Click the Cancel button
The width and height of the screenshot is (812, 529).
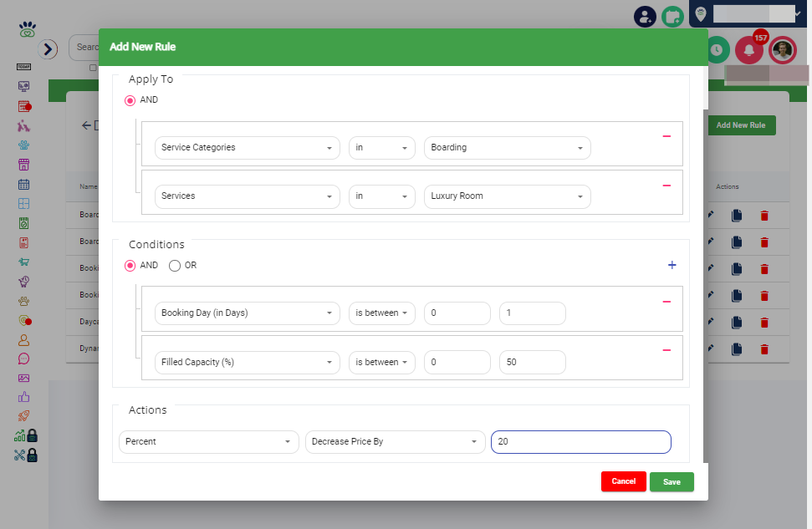[624, 481]
